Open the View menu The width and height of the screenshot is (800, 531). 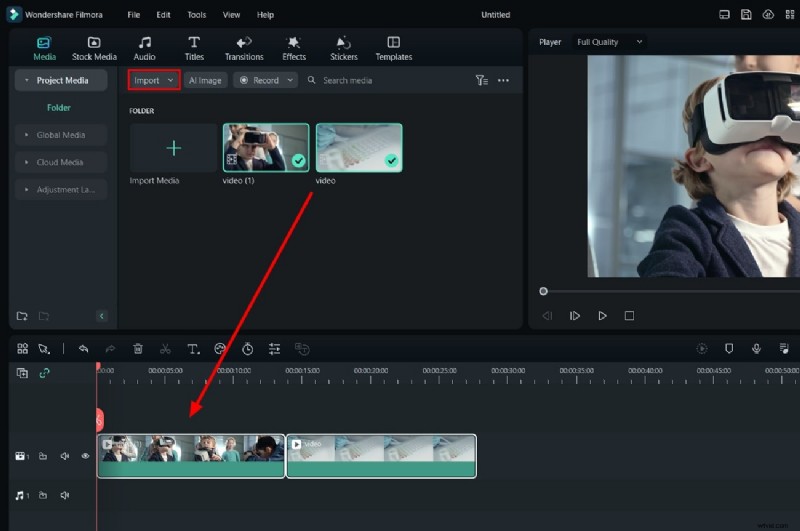pyautogui.click(x=231, y=15)
